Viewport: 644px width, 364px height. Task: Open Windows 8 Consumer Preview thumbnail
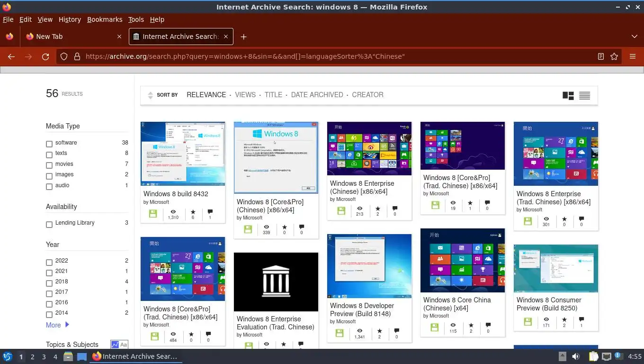point(556,268)
